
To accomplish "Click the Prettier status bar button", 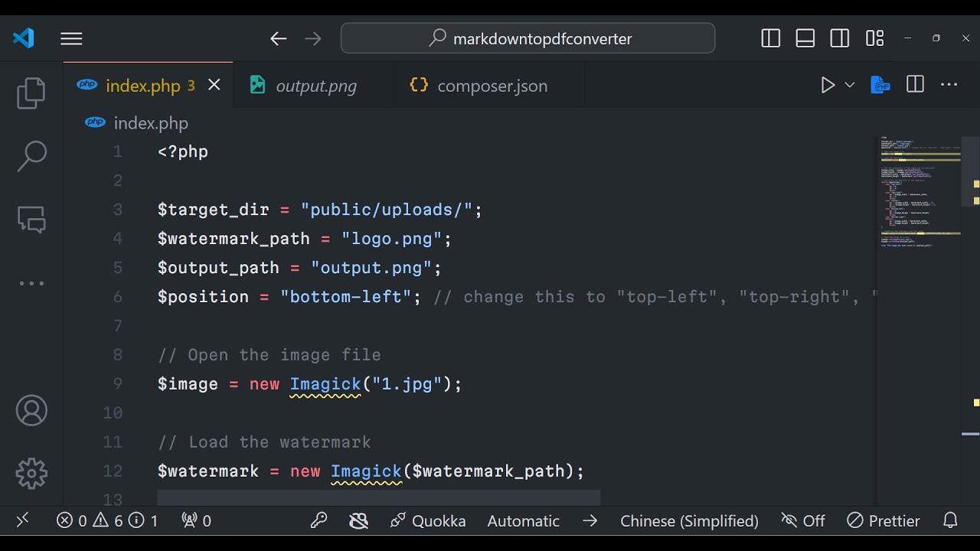I will (884, 521).
